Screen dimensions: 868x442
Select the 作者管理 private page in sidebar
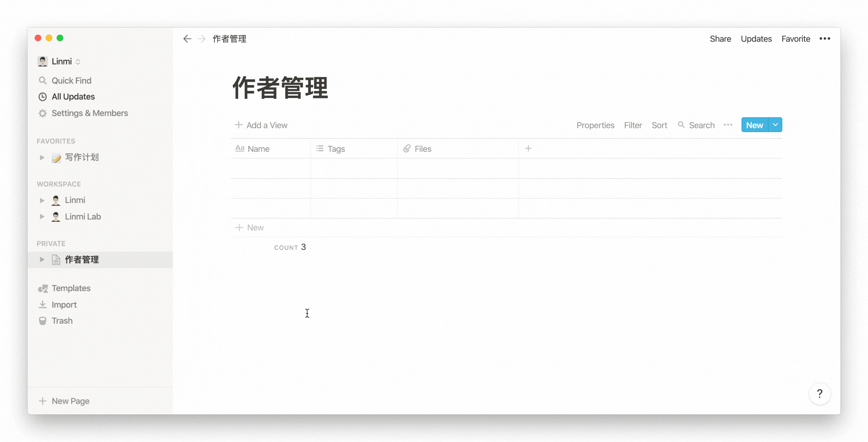point(100,260)
